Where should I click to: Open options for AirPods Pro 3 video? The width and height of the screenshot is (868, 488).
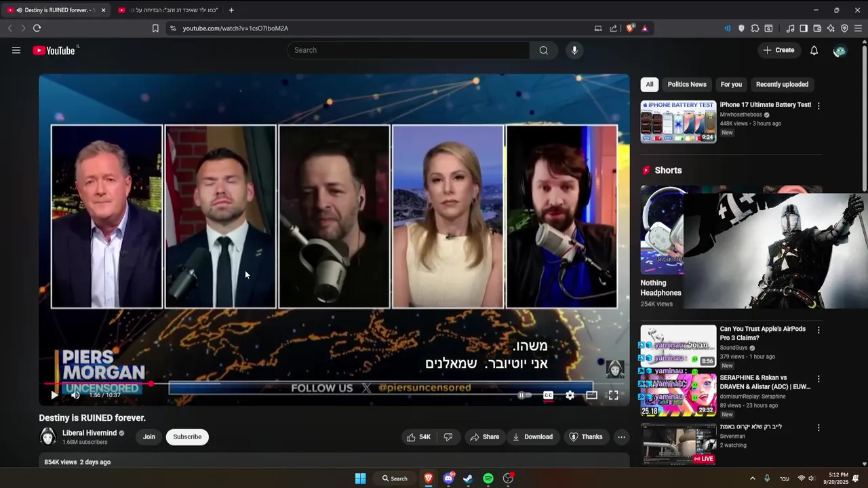click(x=818, y=330)
